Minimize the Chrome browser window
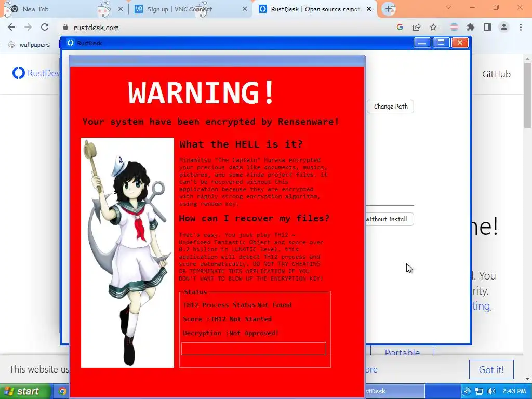Screen dimensions: 532x399 pos(472,7)
